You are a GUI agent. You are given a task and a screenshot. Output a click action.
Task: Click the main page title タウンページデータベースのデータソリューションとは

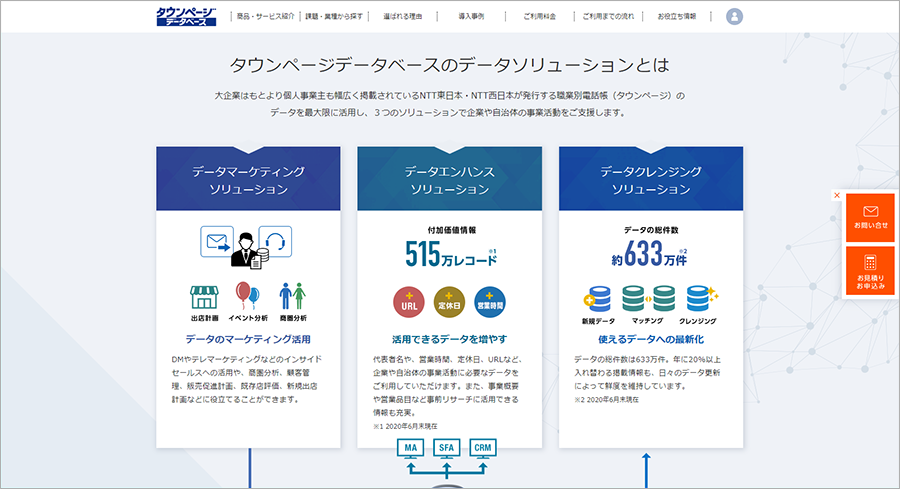pyautogui.click(x=449, y=65)
